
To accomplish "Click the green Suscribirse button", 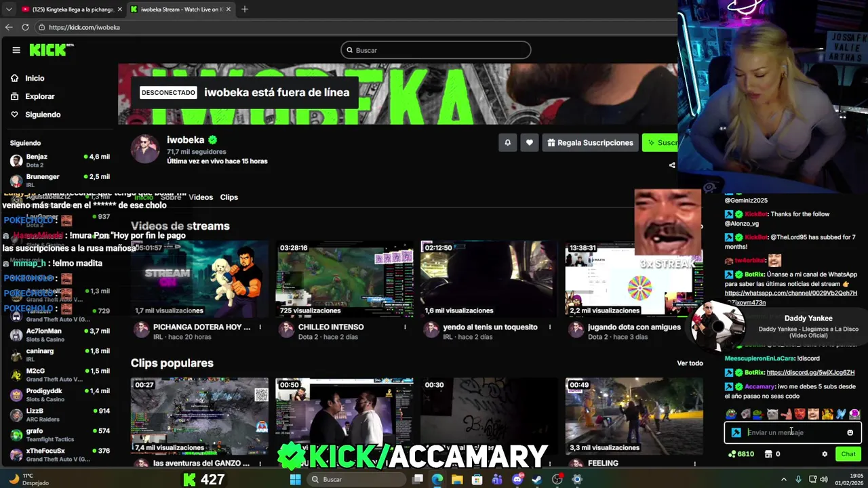I will (x=660, y=142).
